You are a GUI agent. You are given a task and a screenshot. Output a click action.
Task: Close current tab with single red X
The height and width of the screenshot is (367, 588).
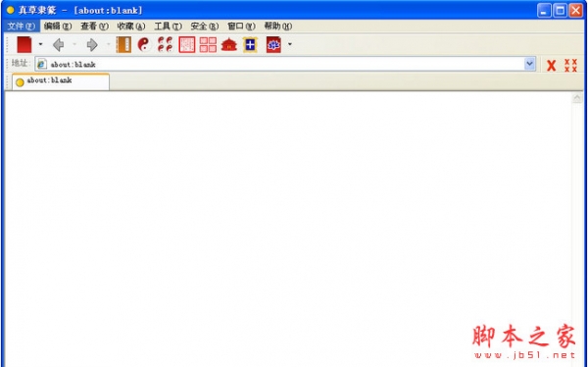click(551, 66)
